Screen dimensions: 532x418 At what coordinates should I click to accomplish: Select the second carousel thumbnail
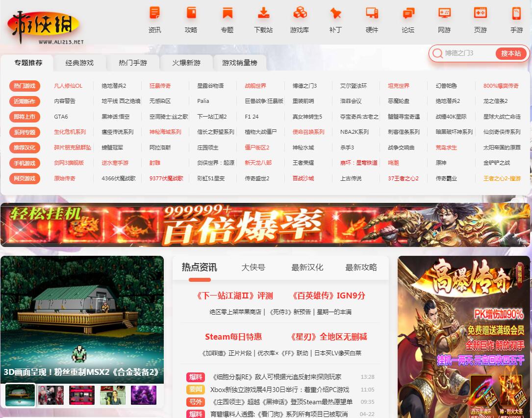pos(51,395)
